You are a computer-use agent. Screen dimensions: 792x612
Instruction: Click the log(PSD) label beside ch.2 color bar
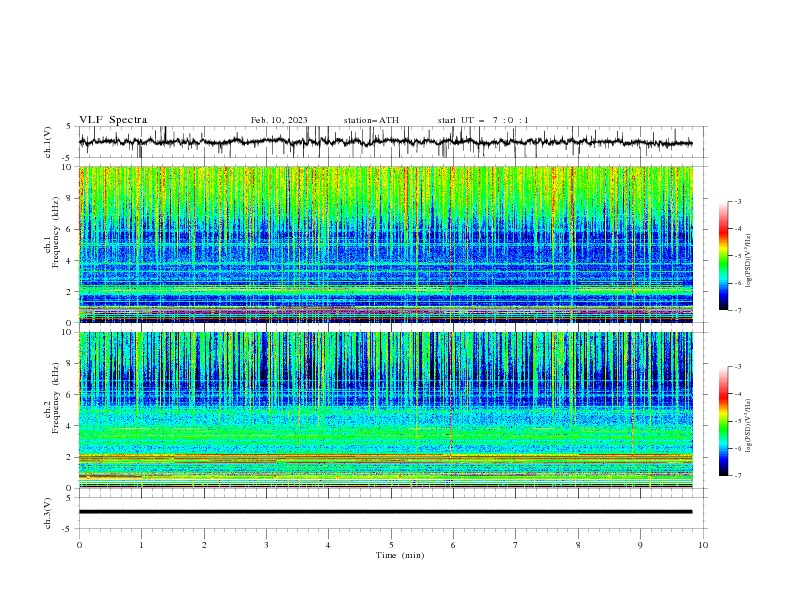pos(750,426)
